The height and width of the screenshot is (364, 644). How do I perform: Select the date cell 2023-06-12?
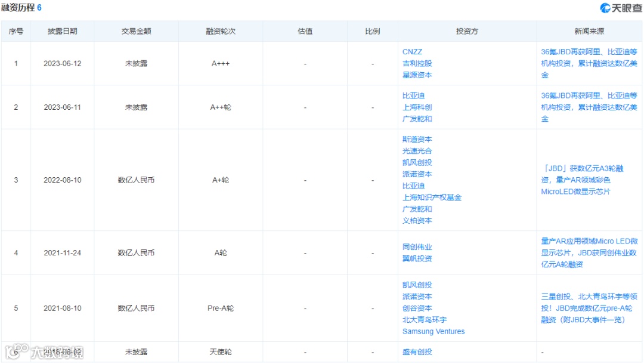63,64
